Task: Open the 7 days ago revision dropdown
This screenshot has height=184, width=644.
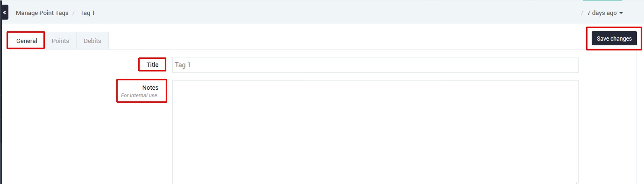Action: [x=605, y=13]
